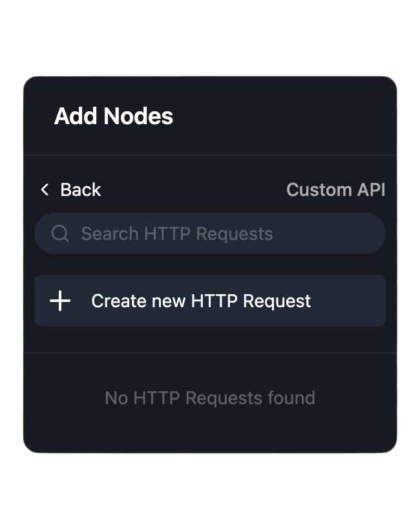Screen dimensions: 420x529
Task: Click the No HTTP Requests found message
Action: (210, 398)
